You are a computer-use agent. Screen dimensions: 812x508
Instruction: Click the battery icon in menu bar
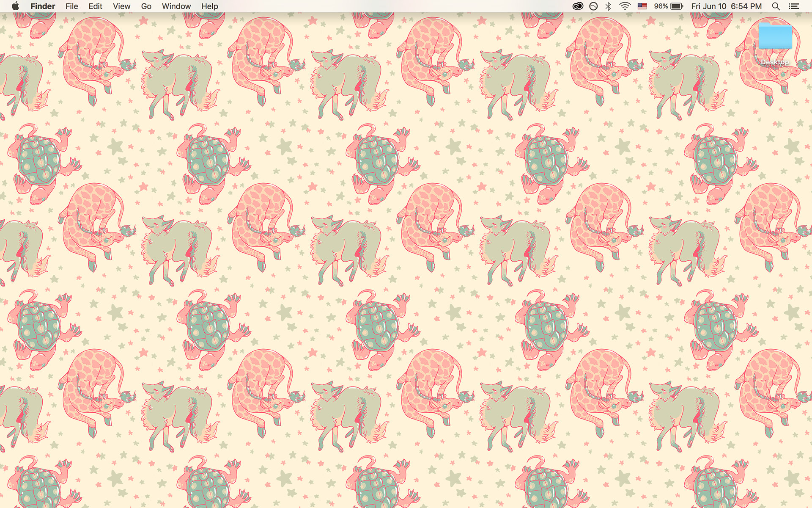pos(677,6)
